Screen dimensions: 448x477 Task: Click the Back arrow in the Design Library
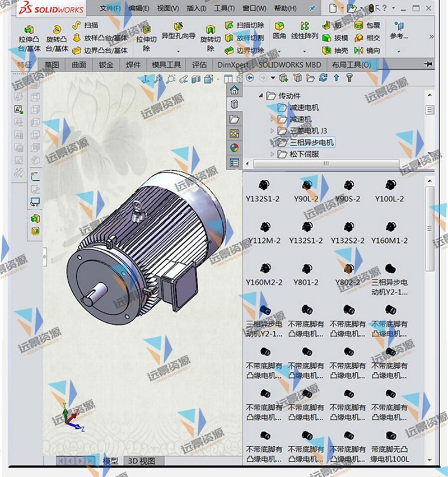pos(250,78)
